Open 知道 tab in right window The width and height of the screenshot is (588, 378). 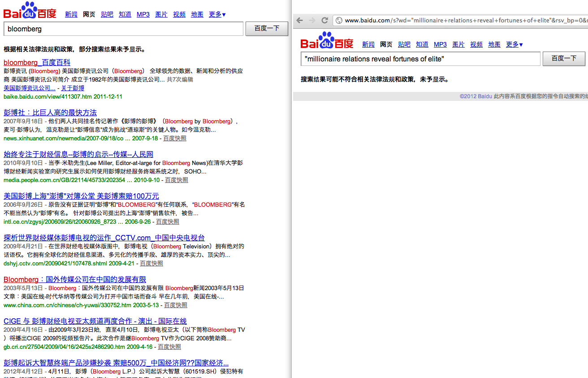point(422,44)
